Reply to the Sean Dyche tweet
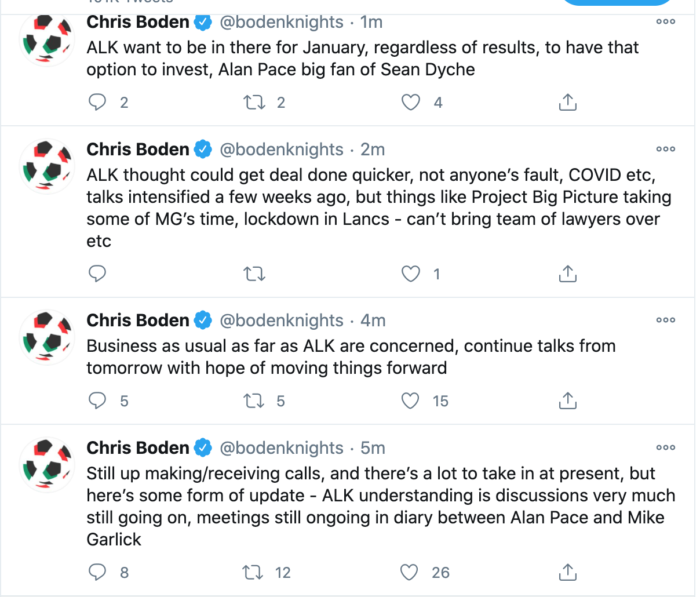 coord(97,103)
